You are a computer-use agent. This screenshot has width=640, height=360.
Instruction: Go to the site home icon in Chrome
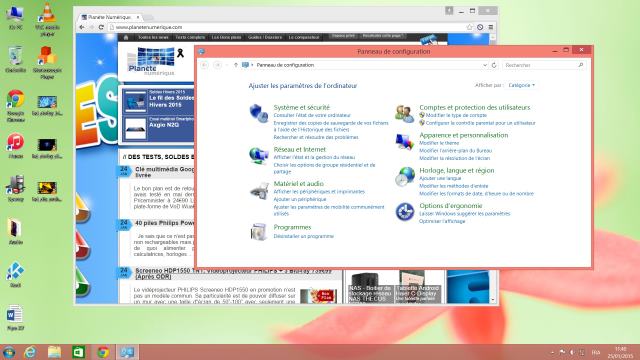coord(126,37)
